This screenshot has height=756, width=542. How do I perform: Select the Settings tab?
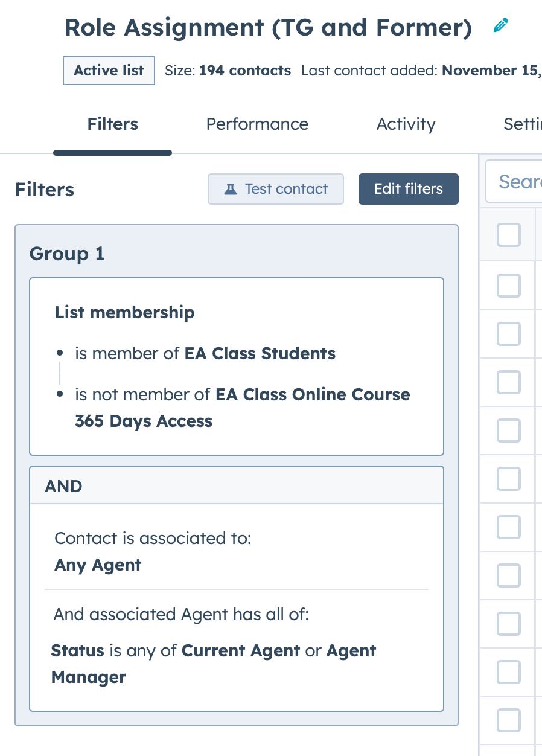522,124
